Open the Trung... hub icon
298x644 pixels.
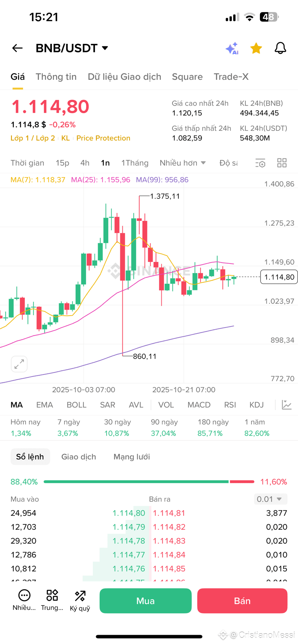click(52, 600)
